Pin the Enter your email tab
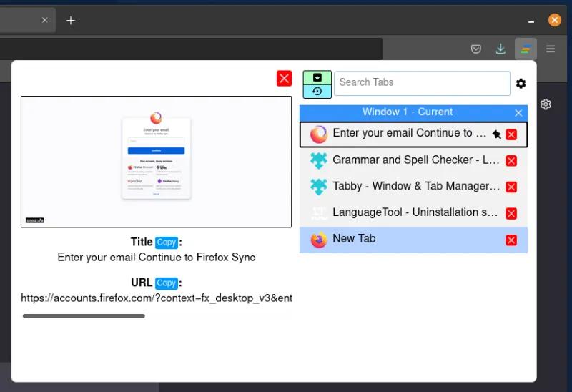 click(x=496, y=134)
